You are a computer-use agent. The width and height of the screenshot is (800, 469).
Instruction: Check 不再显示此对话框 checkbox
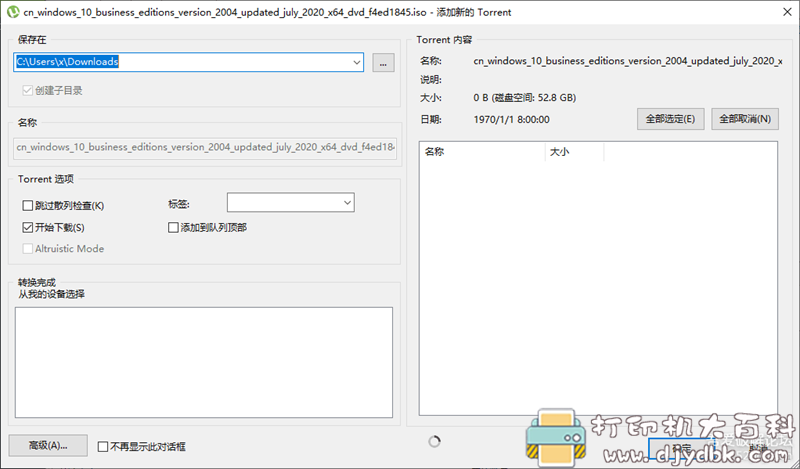click(103, 447)
